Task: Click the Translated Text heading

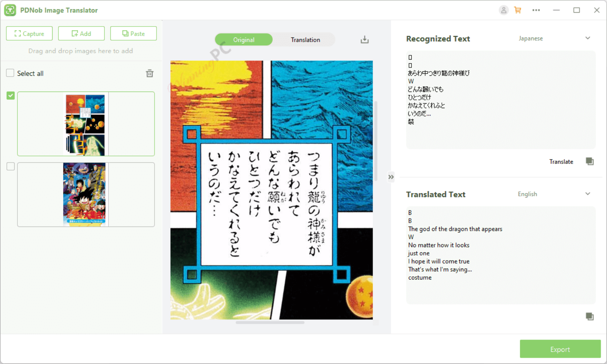Action: (435, 194)
